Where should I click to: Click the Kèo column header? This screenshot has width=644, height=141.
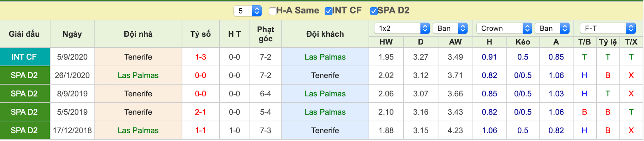[x=523, y=42]
